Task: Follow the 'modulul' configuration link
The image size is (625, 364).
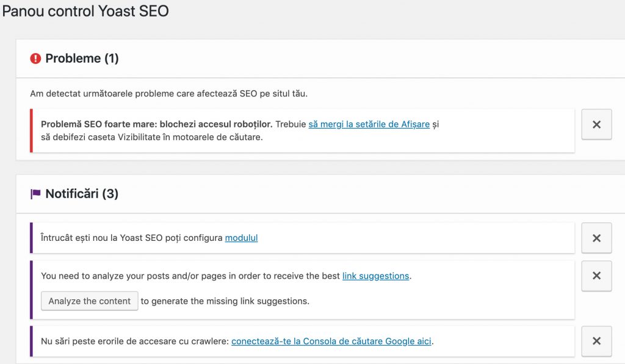Action: point(241,238)
